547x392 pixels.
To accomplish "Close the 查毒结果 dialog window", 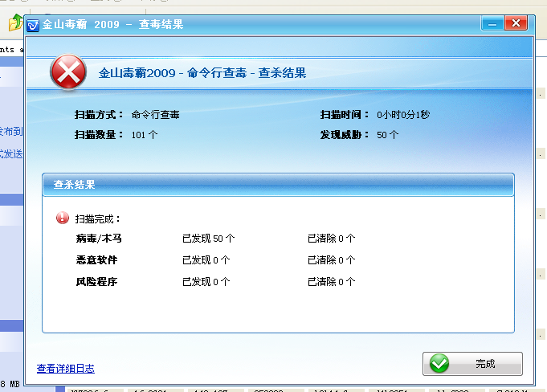I will [x=516, y=24].
